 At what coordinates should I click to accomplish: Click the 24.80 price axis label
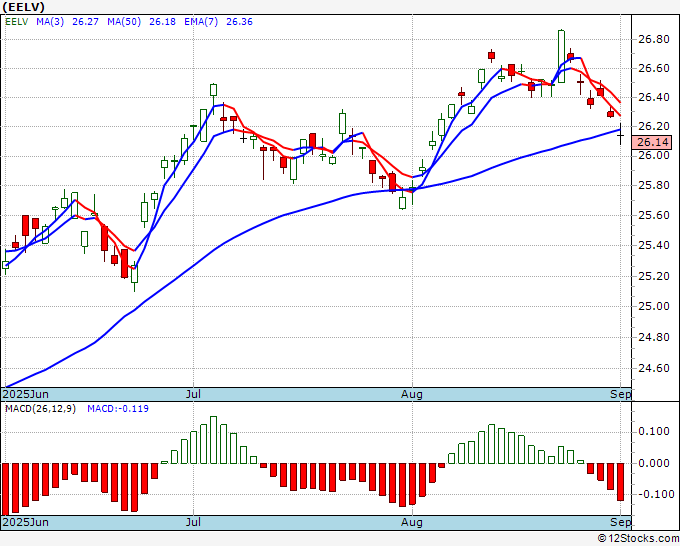pos(654,337)
